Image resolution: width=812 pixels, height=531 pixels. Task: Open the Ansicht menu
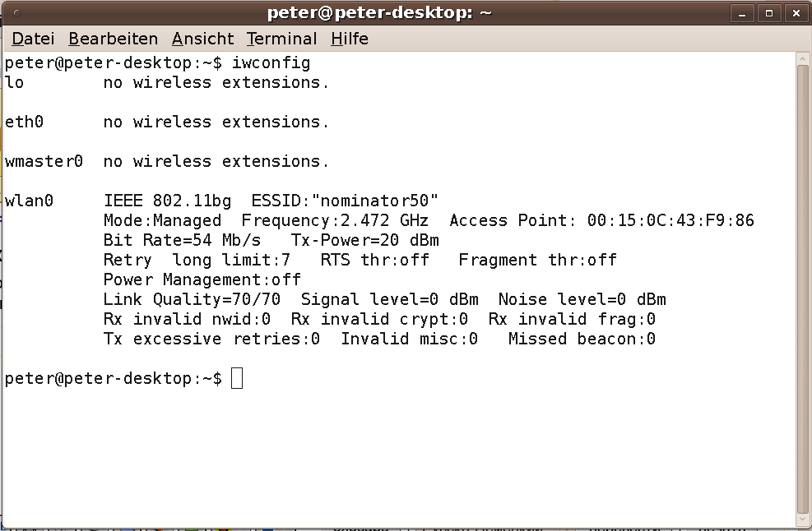(202, 39)
